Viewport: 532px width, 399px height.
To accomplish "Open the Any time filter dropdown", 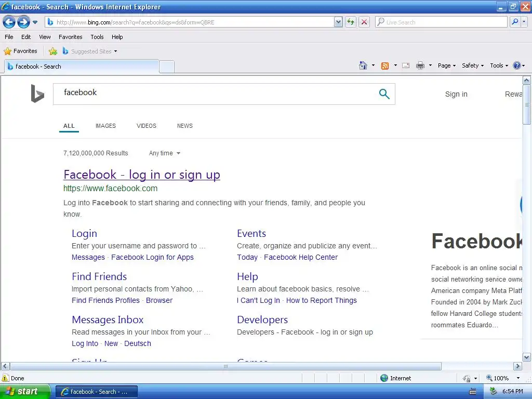I will pyautogui.click(x=165, y=153).
